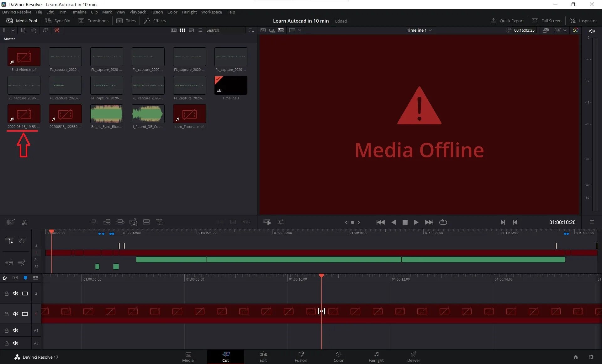Image resolution: width=602 pixels, height=364 pixels.
Task: Switch to the Color page tab
Action: [338, 357]
